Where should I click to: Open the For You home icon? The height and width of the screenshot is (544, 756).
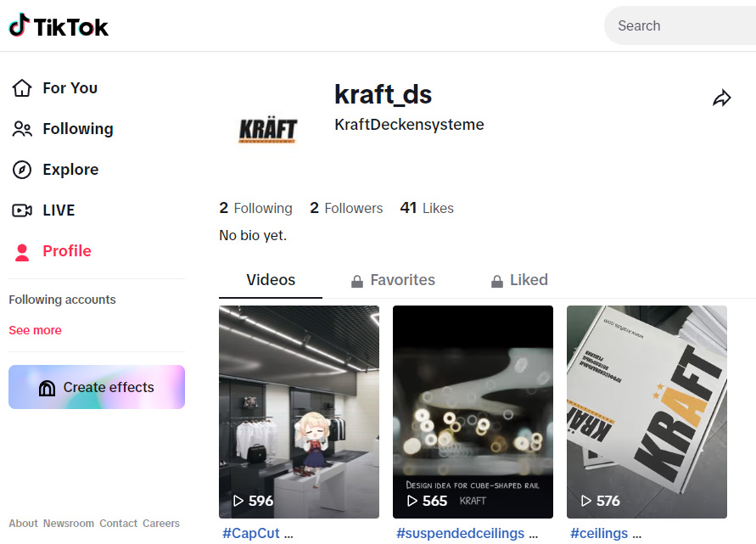pos(22,88)
